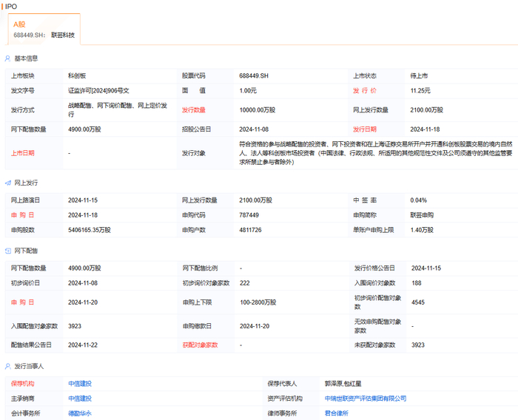Click the 4545 placement objects value
518x420 pixels.
(x=418, y=302)
